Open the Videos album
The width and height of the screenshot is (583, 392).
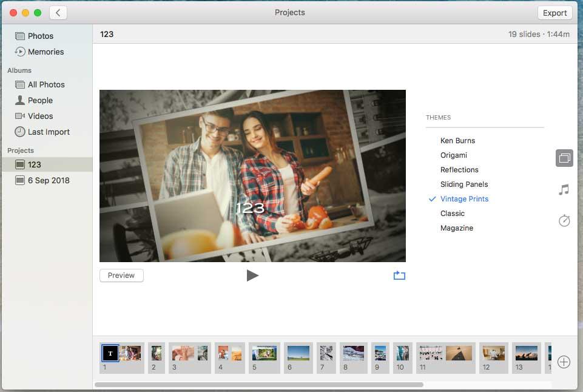40,116
